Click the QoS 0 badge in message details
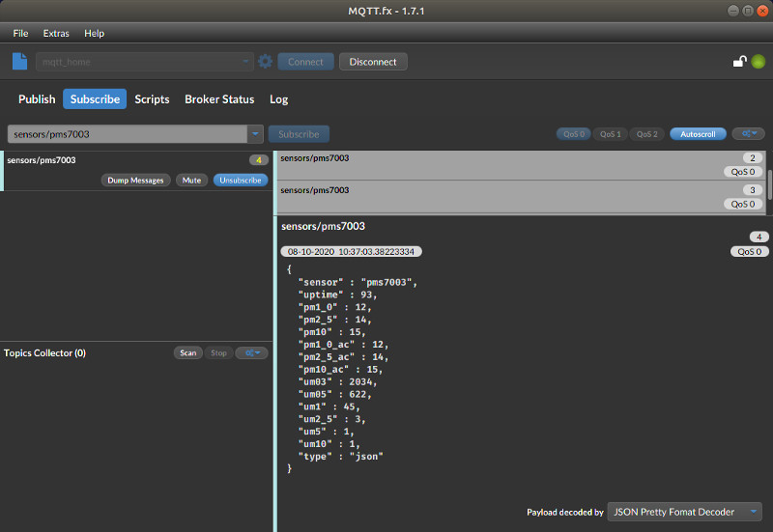773x532 pixels. (750, 251)
